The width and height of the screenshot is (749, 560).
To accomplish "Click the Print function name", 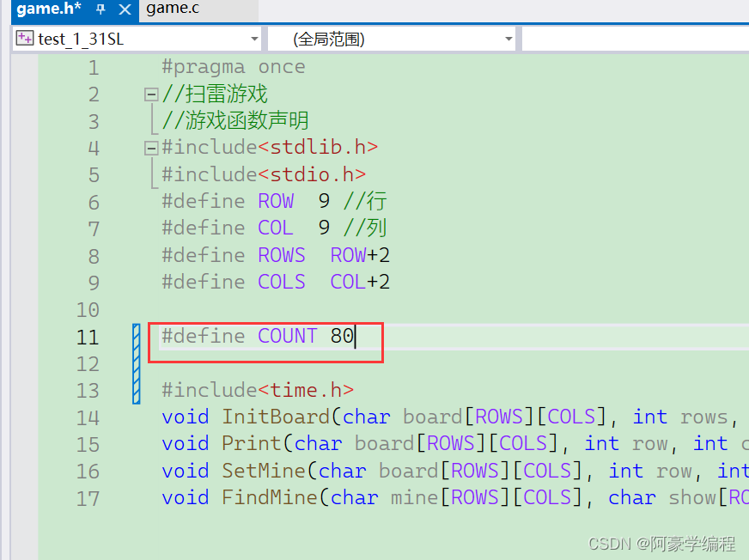I will pos(252,444).
